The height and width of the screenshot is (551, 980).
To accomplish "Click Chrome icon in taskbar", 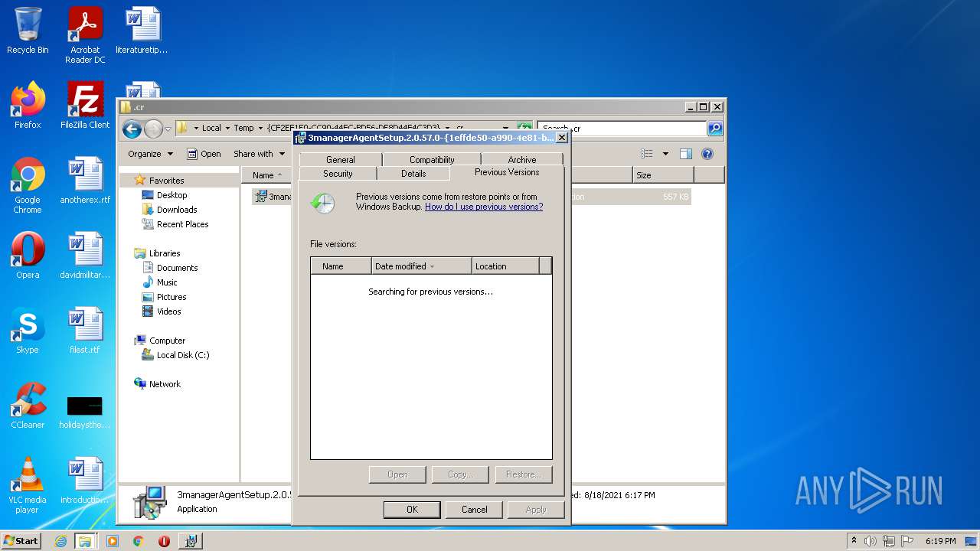I will (138, 541).
